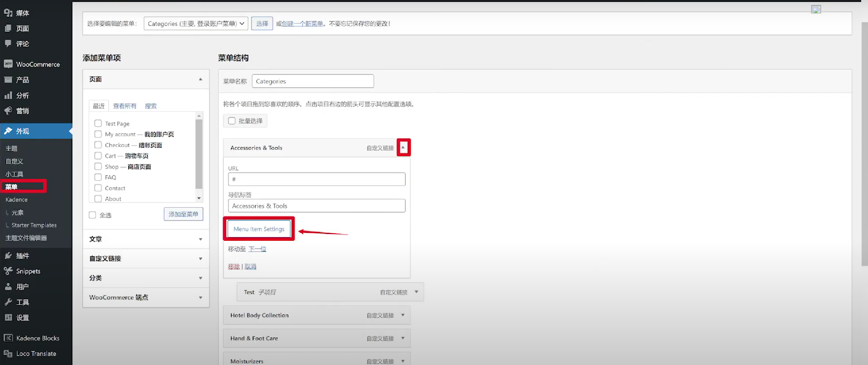The width and height of the screenshot is (868, 365).
Task: Click the create a new menu link
Action: (302, 23)
